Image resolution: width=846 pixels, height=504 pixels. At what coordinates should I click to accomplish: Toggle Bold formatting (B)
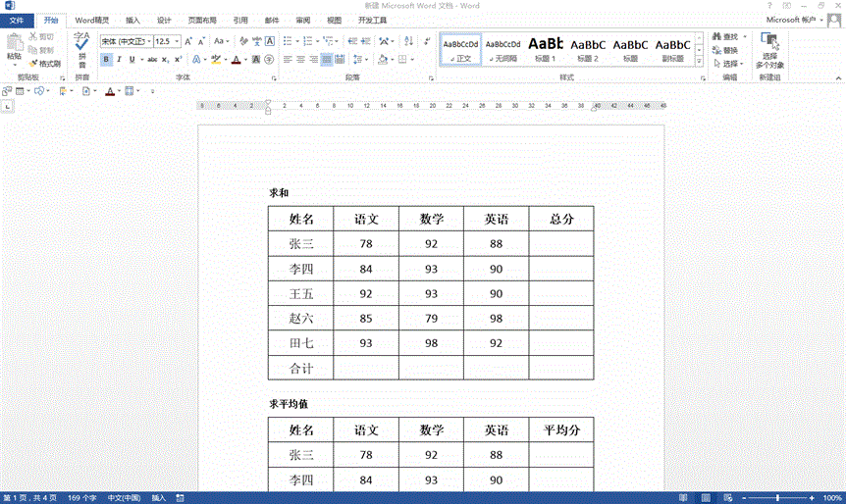[x=106, y=60]
